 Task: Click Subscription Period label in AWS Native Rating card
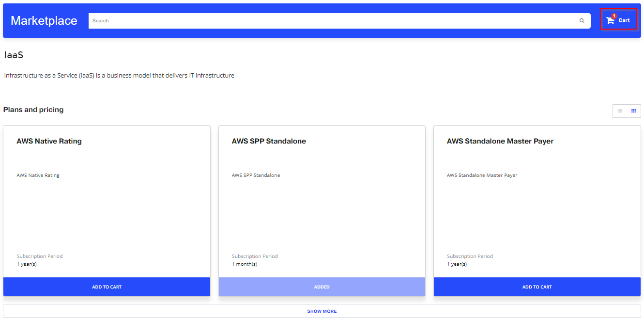point(40,257)
